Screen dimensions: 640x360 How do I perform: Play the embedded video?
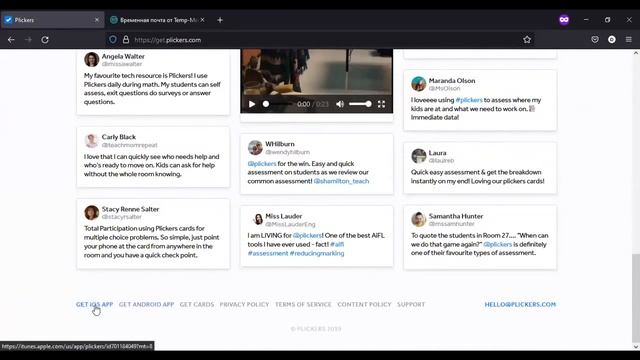click(252, 104)
